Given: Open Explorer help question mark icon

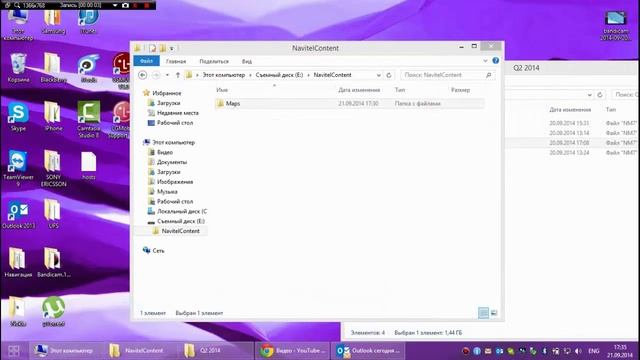Looking at the screenshot, I should pyautogui.click(x=496, y=60).
